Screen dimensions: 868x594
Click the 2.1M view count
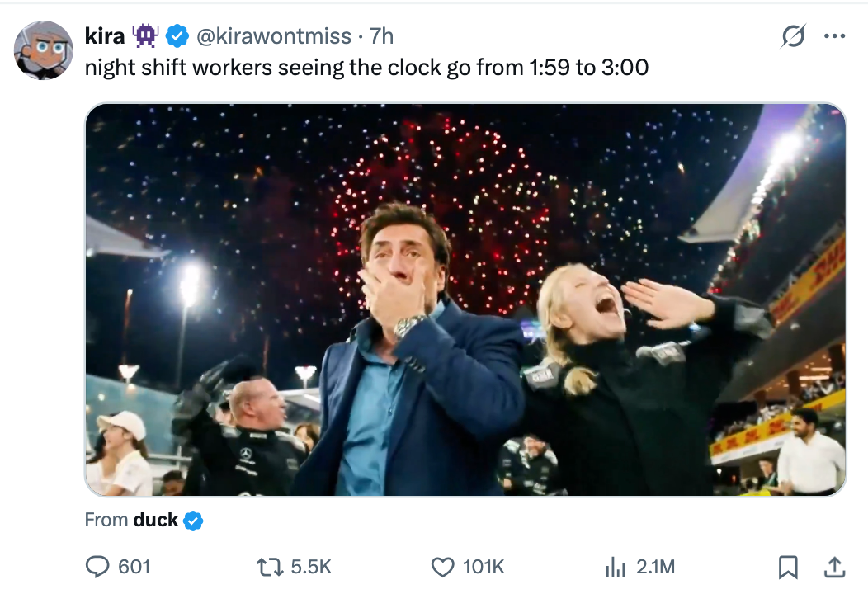pos(655,567)
